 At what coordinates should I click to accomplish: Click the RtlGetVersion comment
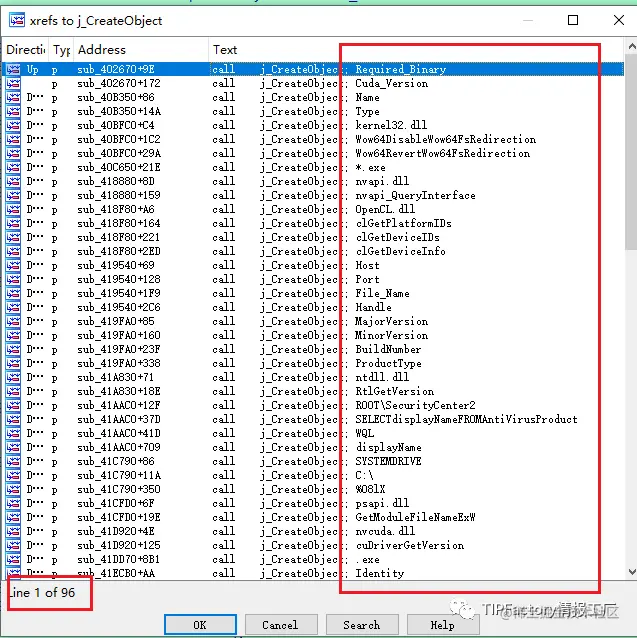[x=395, y=391]
